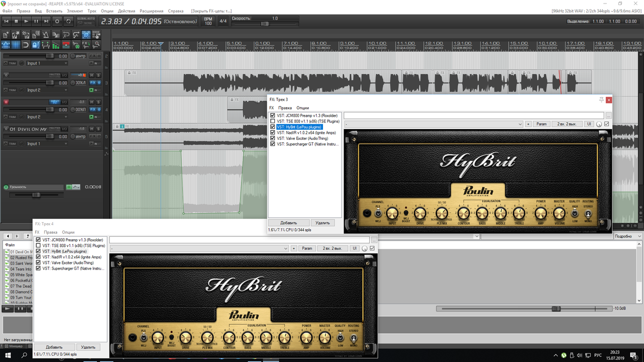Click the 4/4 time signature field
Screen dimensions: 644x362
(223, 21)
